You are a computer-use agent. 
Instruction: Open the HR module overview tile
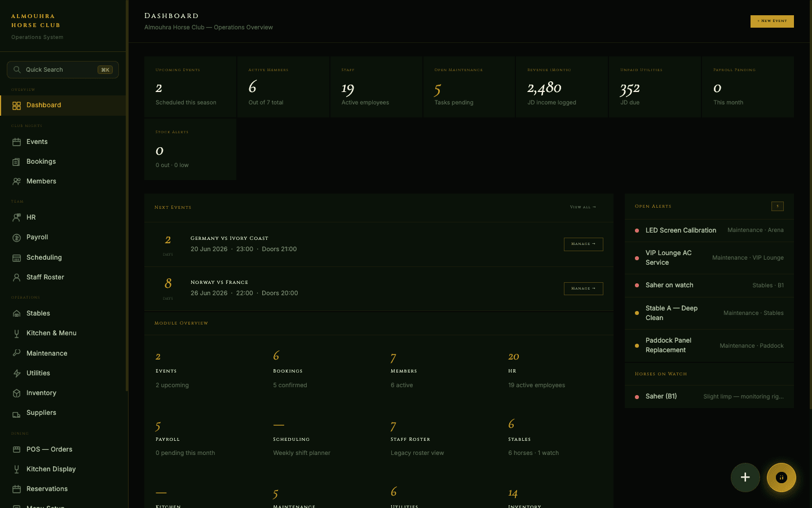click(x=555, y=370)
